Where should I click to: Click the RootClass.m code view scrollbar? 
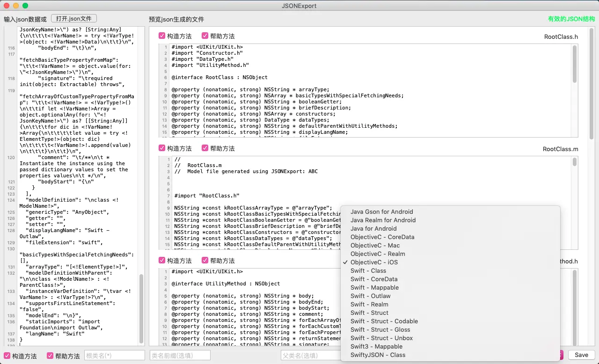[575, 162]
